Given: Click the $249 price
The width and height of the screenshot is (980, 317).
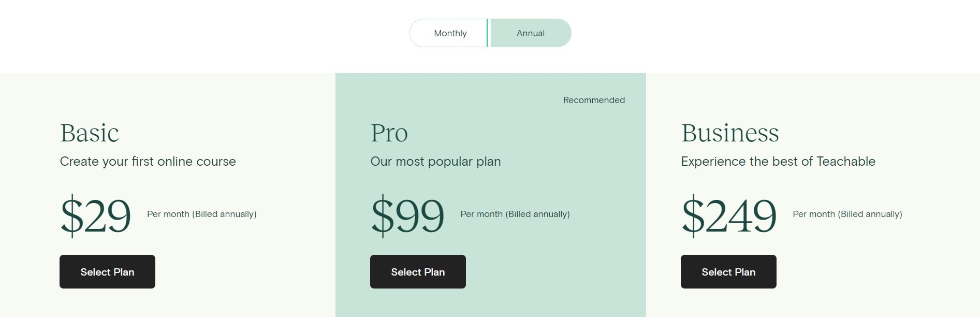Looking at the screenshot, I should (729, 215).
